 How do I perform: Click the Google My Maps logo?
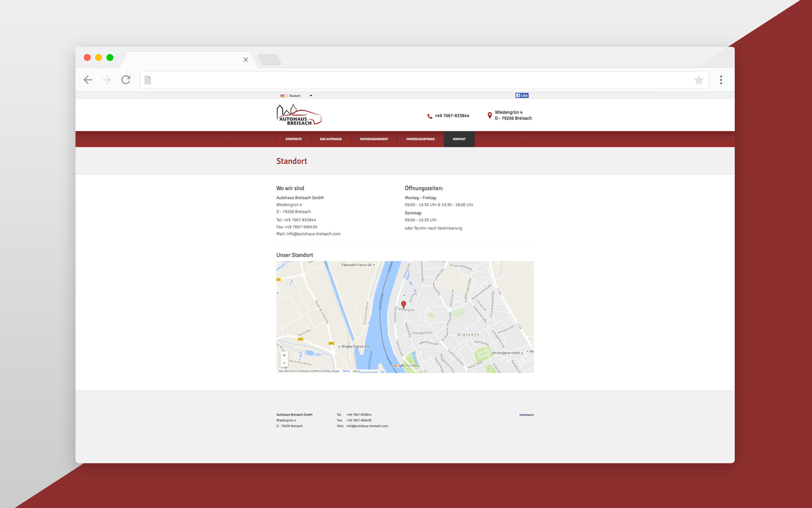coord(405,366)
